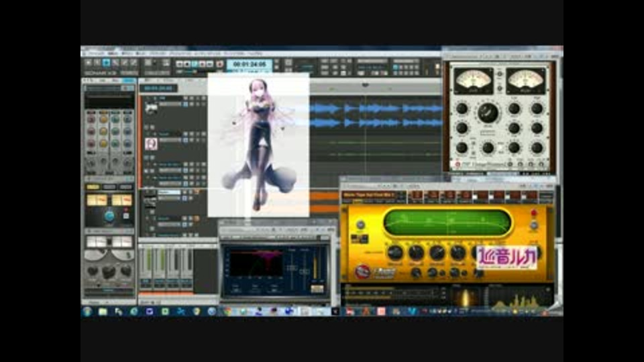Open Google Chrome from the taskbar
Screen dimensions: 644x362
(228, 312)
